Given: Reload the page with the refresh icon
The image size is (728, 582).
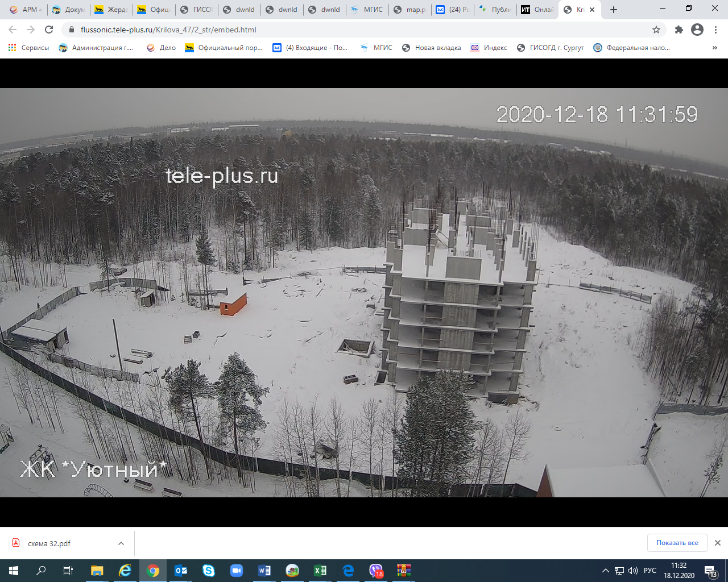Looking at the screenshot, I should [49, 30].
